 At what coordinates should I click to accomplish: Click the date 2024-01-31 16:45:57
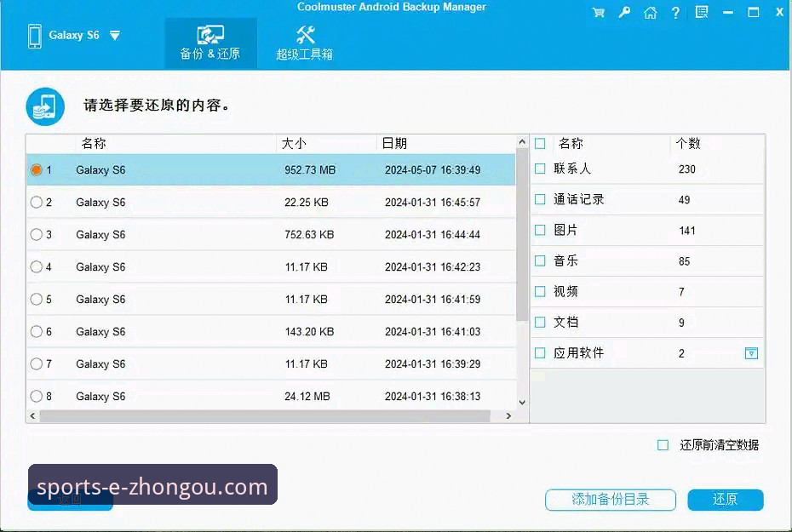pos(433,203)
